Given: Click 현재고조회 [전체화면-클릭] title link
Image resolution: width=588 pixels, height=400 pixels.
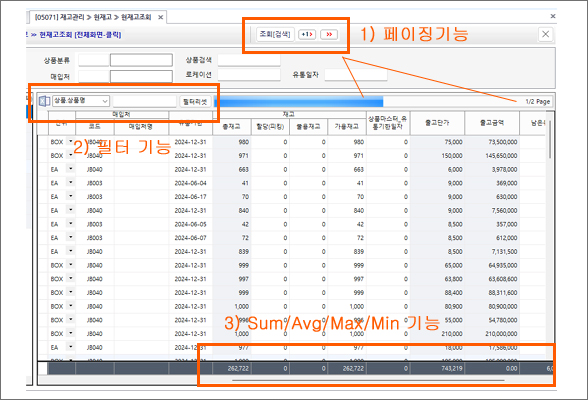Looking at the screenshot, I should click(80, 35).
